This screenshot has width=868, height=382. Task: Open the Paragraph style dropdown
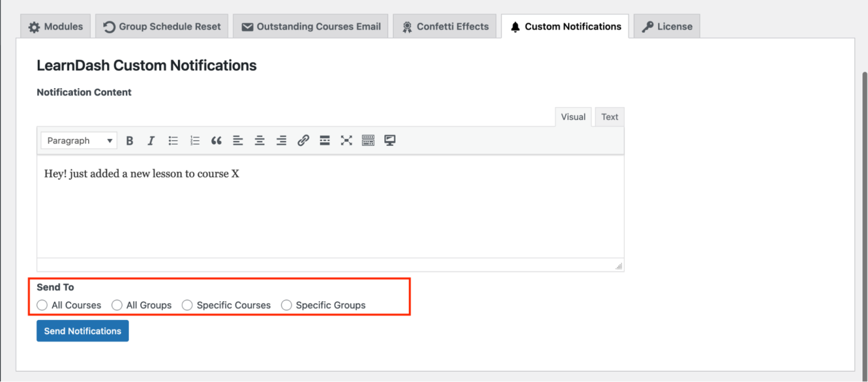78,140
